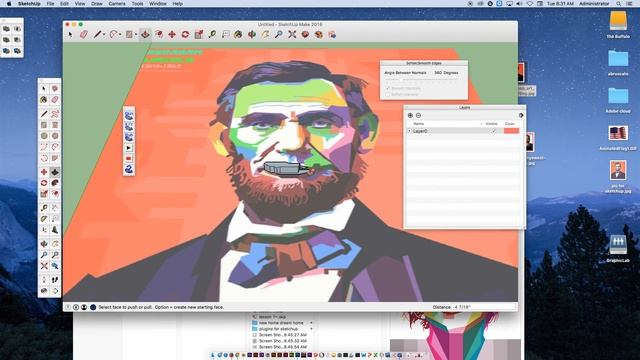Open the File menu
The image size is (640, 360).
tap(50, 4)
